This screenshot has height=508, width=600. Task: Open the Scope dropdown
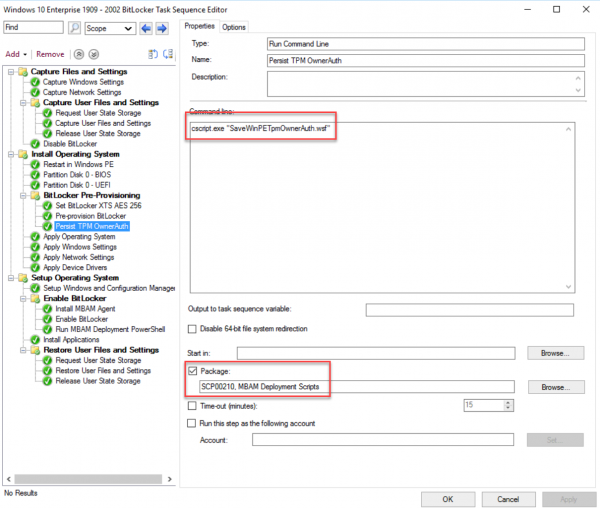tap(110, 28)
